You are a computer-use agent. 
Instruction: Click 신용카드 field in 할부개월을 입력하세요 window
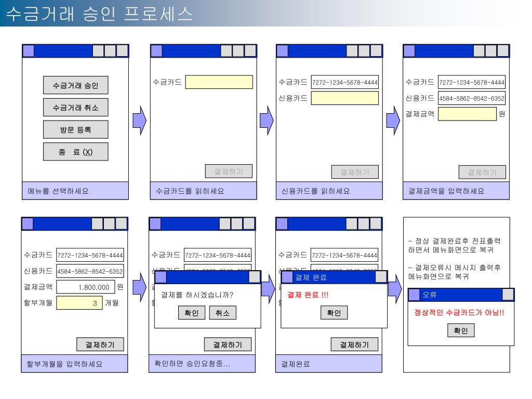(x=90, y=271)
